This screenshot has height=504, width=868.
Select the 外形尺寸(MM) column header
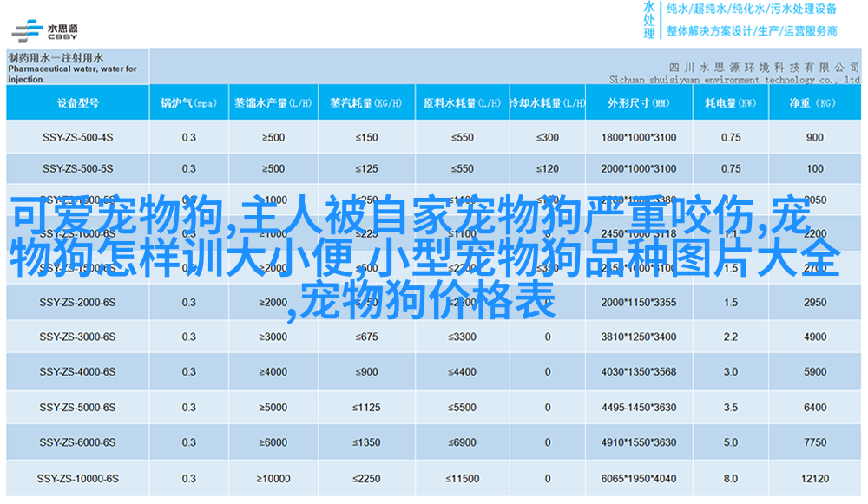pos(639,103)
